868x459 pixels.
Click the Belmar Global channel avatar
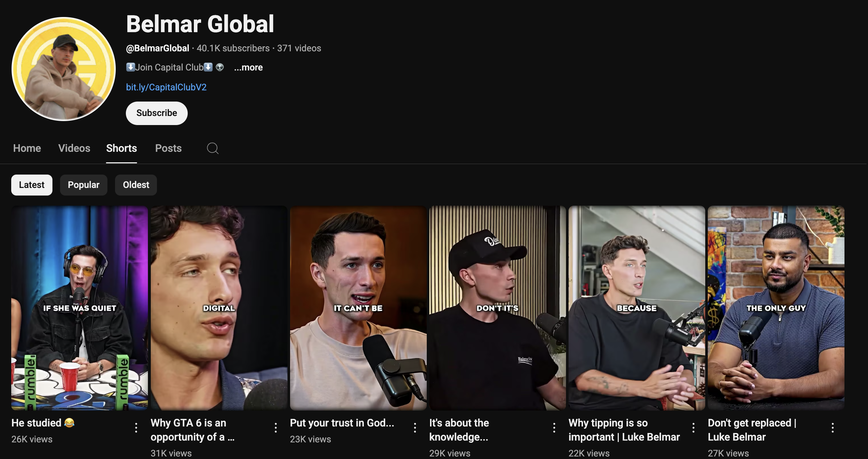tap(64, 69)
